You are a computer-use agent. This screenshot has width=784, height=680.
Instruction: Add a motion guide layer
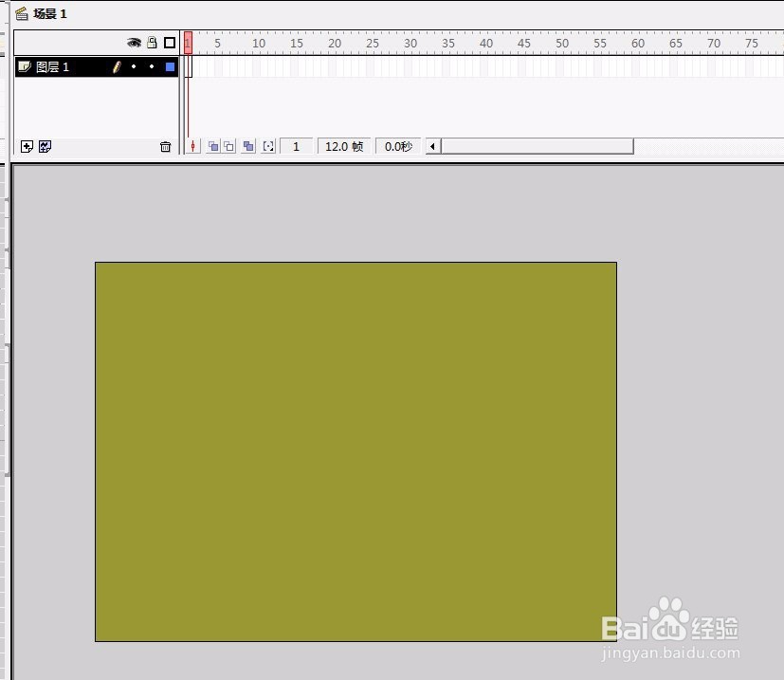click(x=45, y=147)
